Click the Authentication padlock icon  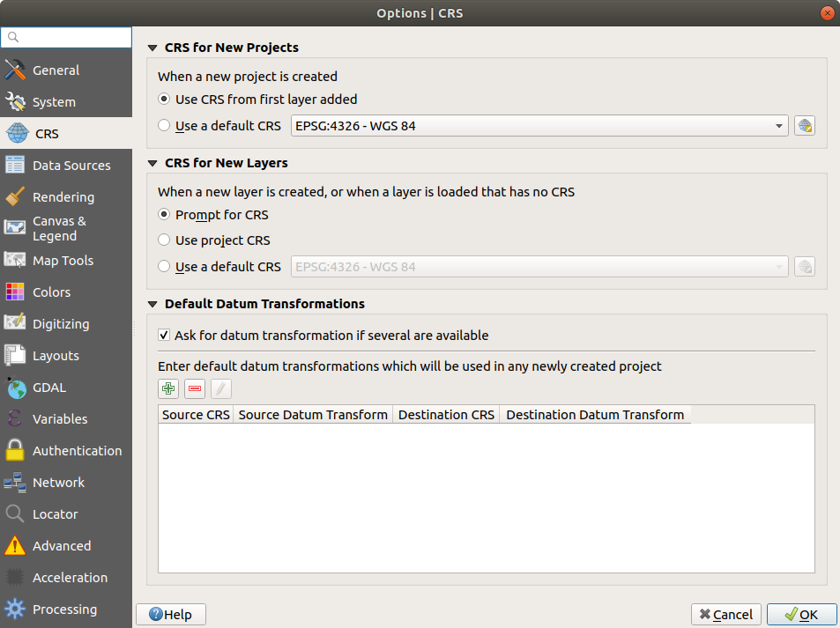pyautogui.click(x=15, y=451)
